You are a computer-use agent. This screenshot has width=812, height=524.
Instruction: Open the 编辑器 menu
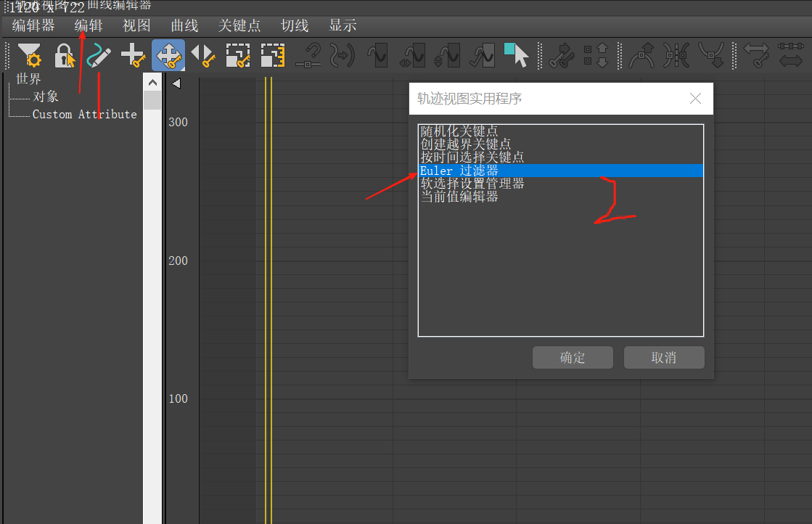point(33,25)
